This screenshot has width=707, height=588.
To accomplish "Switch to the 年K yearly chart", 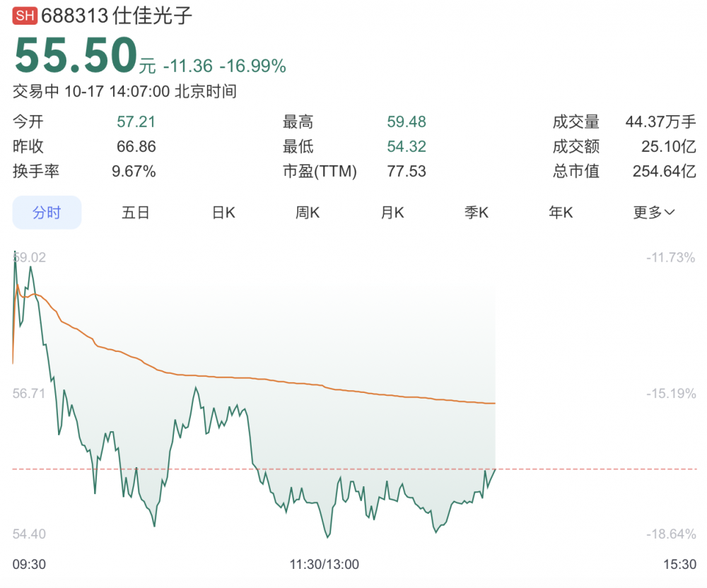I will (x=561, y=213).
